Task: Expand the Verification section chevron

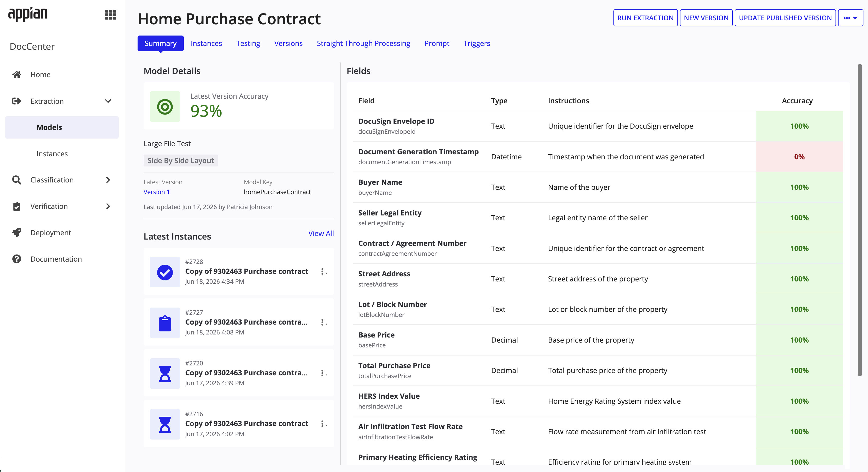Action: pyautogui.click(x=108, y=206)
